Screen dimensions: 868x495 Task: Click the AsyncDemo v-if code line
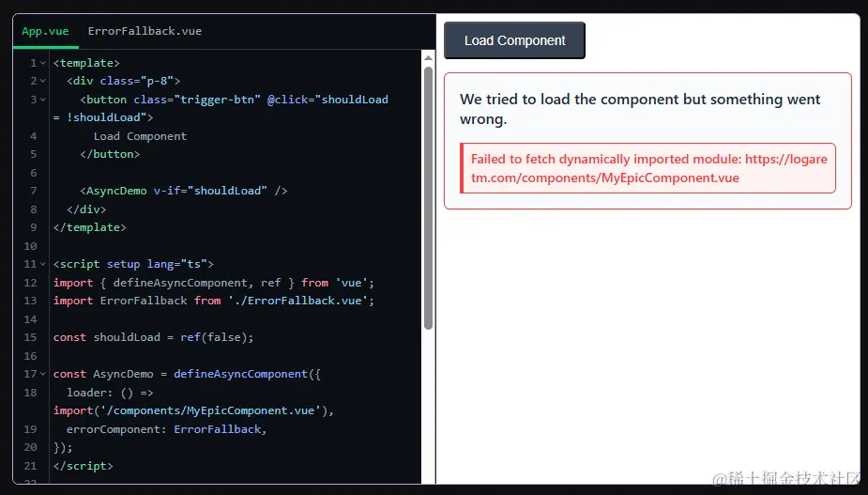[x=184, y=191]
